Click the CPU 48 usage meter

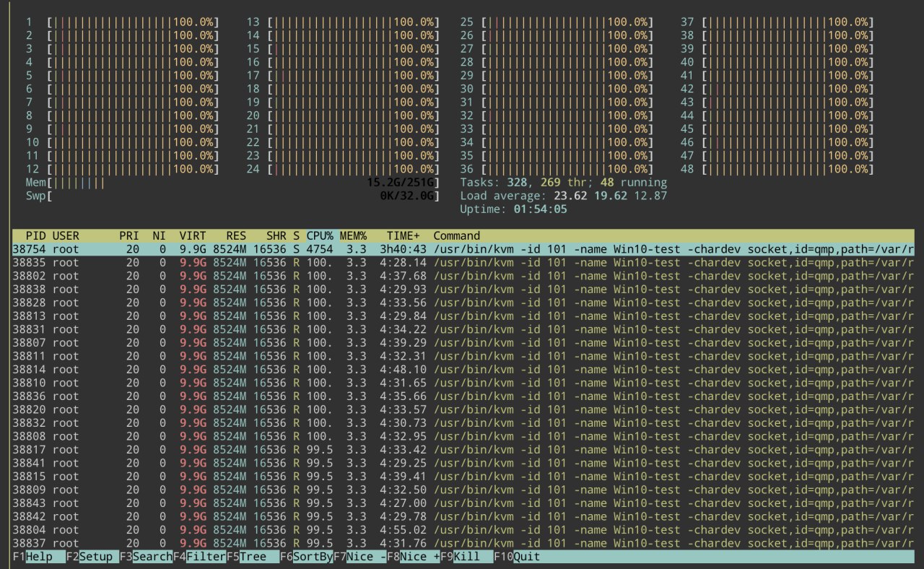click(x=777, y=169)
